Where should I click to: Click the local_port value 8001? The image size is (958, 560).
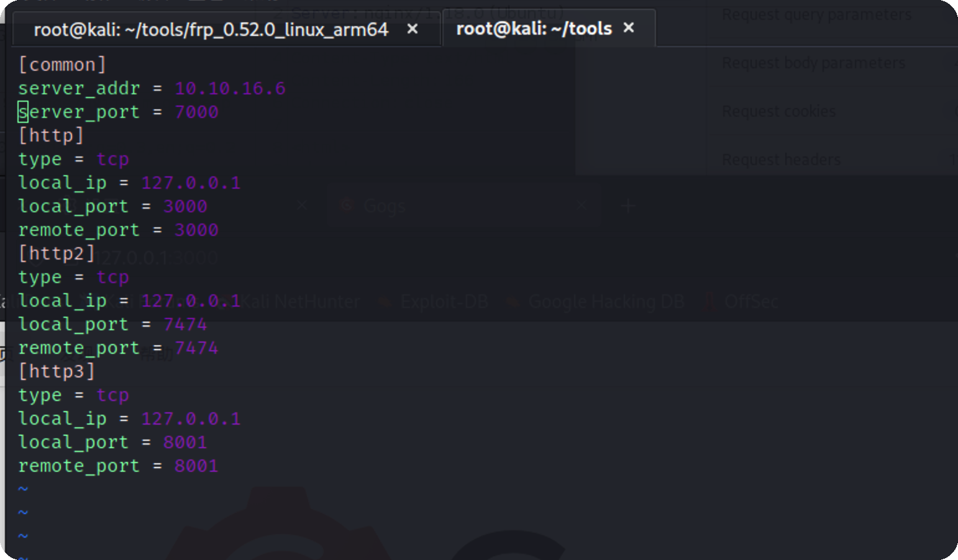click(185, 442)
